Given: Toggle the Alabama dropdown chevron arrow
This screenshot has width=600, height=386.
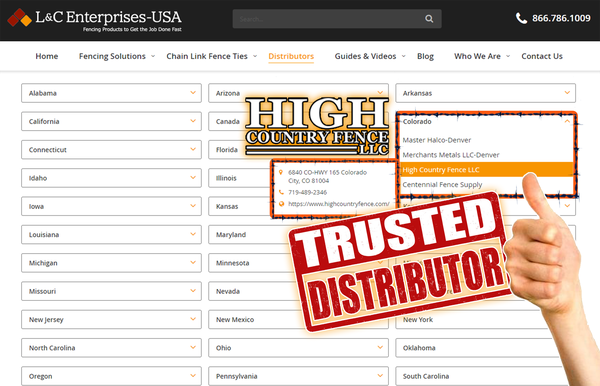Looking at the screenshot, I should point(193,93).
